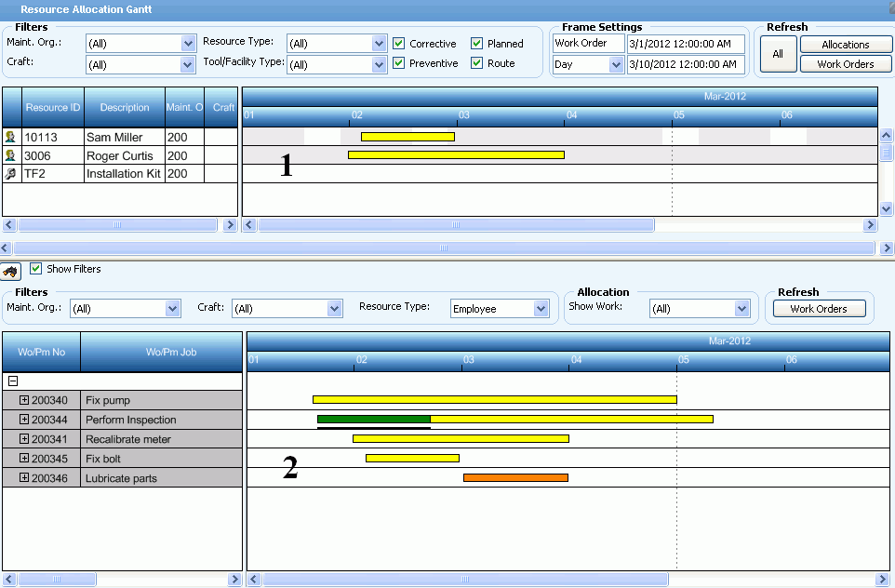Click the Maint. O column header

pos(184,107)
